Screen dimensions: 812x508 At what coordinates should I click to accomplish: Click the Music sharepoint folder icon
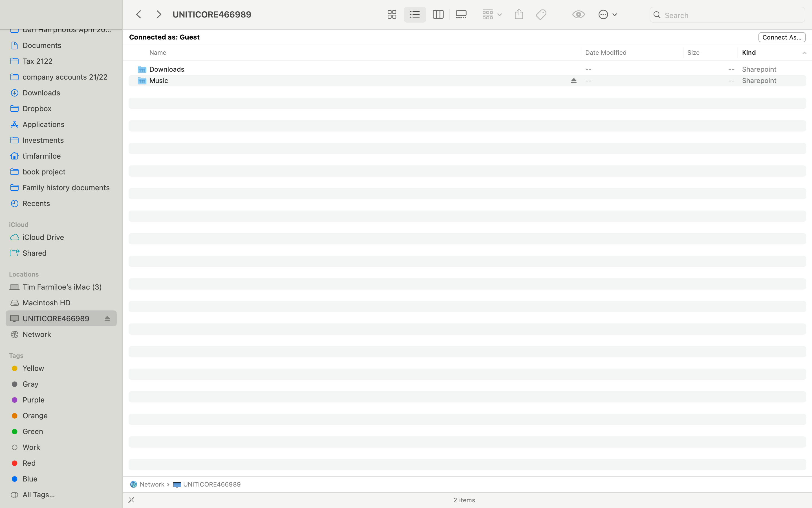tap(142, 81)
